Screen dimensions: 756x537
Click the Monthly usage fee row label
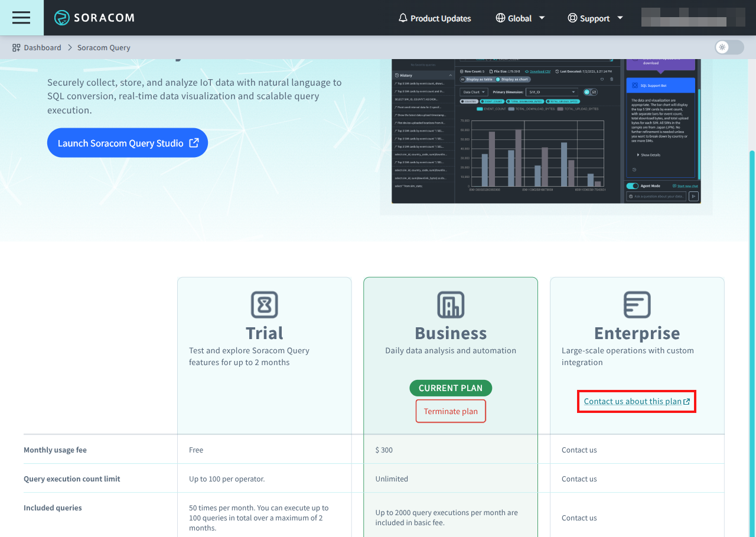55,450
